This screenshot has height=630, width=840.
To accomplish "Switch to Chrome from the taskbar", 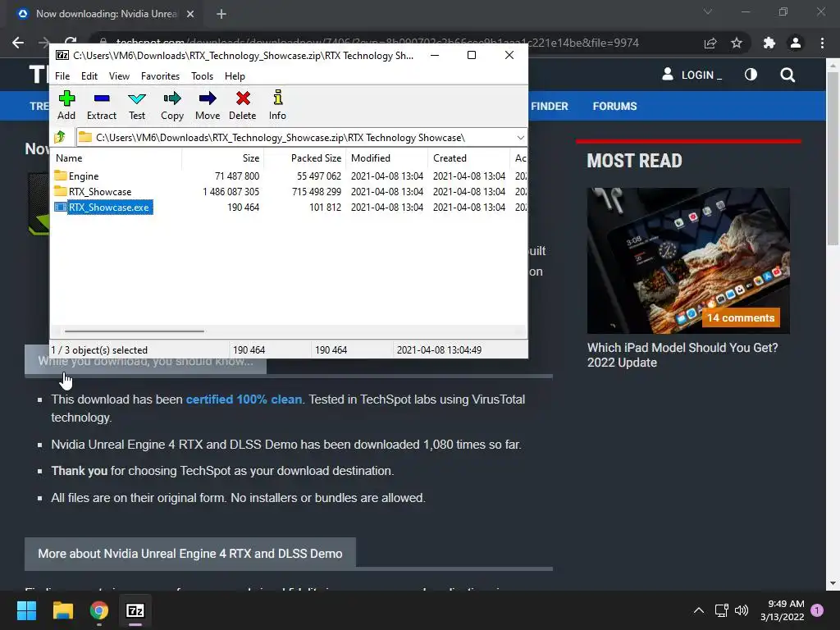I will coord(99,610).
